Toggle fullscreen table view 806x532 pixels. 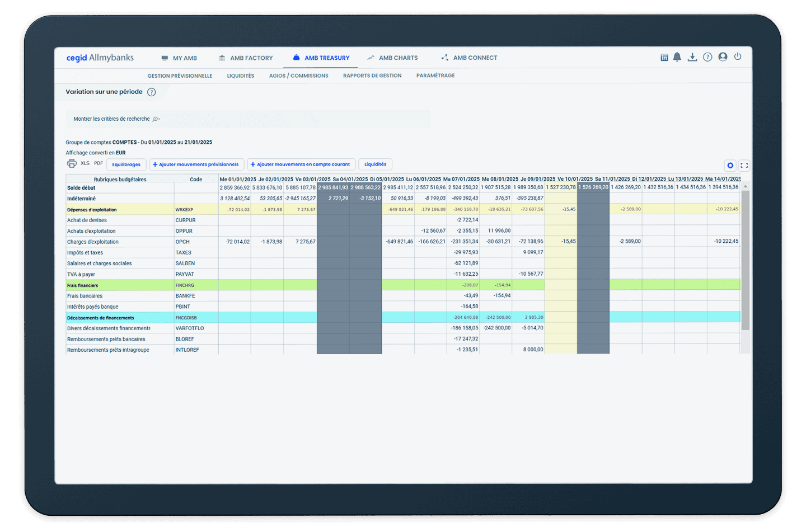coord(744,166)
